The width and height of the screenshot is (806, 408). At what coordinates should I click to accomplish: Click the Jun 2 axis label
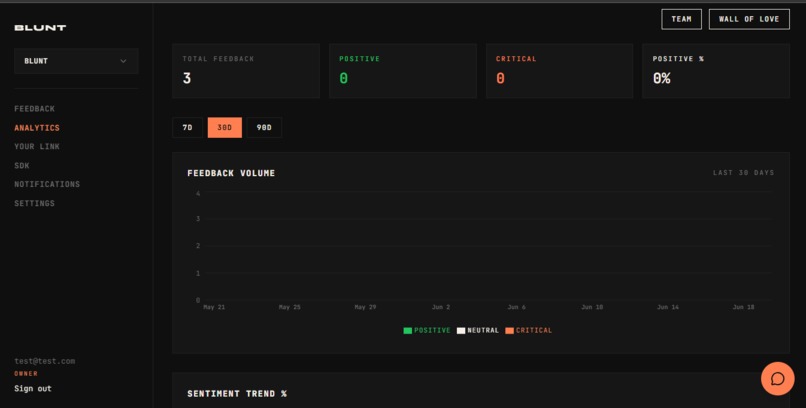tap(441, 307)
